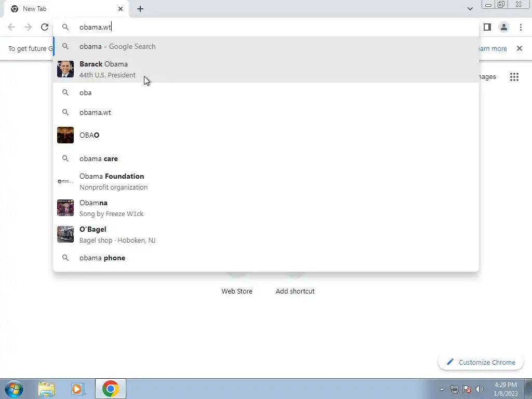The height and width of the screenshot is (399, 532).
Task: Choose Obama Foundation Nonprofit organization suggestion
Action: [x=266, y=181]
